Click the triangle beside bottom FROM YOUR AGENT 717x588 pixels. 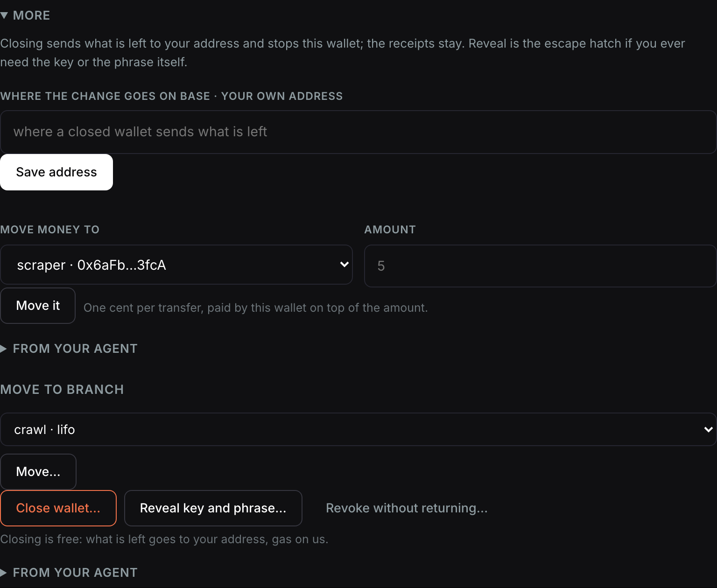[4, 573]
